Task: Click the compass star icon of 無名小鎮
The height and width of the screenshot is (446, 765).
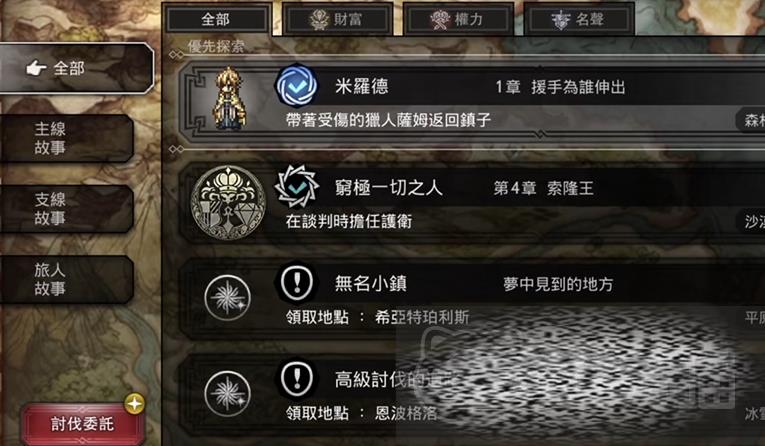Action: 227,298
